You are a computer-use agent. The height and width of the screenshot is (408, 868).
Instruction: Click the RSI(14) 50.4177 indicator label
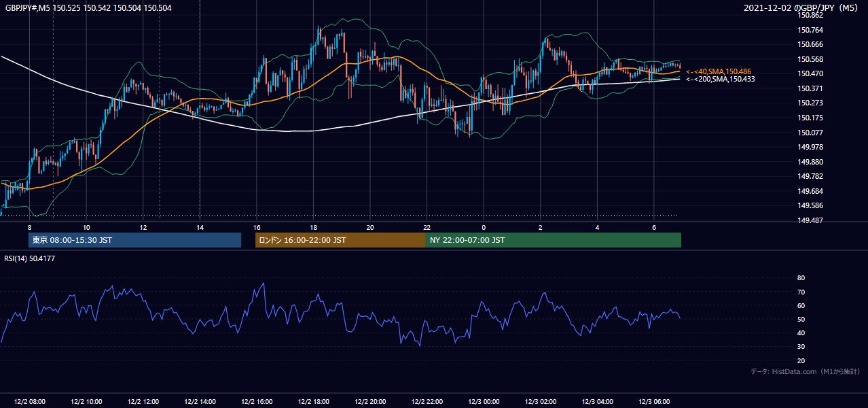[30, 258]
